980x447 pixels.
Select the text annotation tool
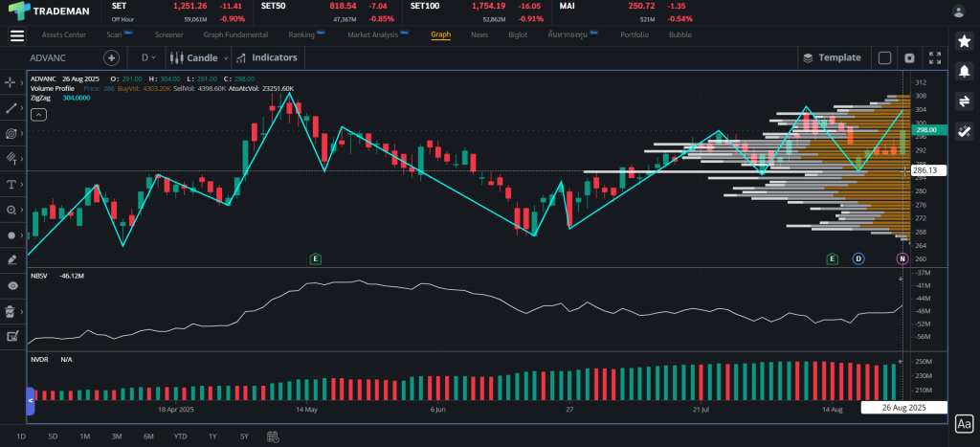tap(12, 184)
